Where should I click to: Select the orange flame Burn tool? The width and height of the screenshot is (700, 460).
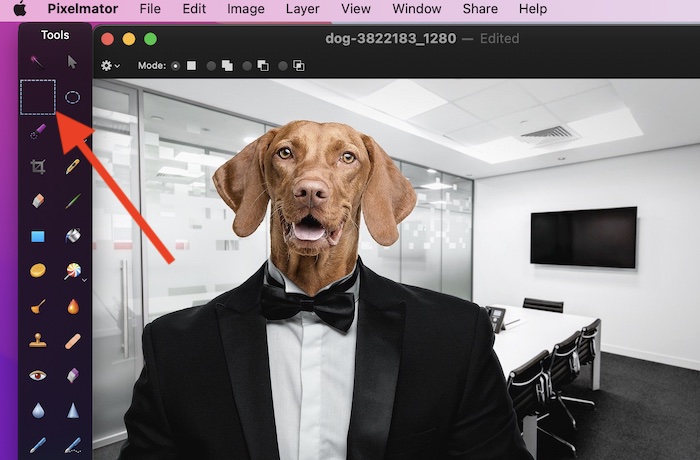coord(73,306)
